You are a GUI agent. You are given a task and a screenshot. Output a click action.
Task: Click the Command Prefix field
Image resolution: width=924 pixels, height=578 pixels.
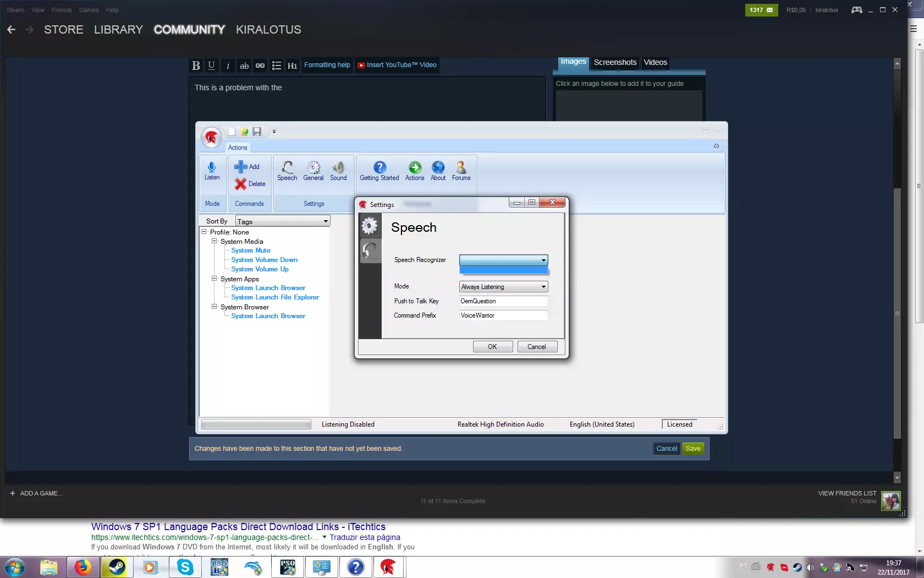coord(504,315)
